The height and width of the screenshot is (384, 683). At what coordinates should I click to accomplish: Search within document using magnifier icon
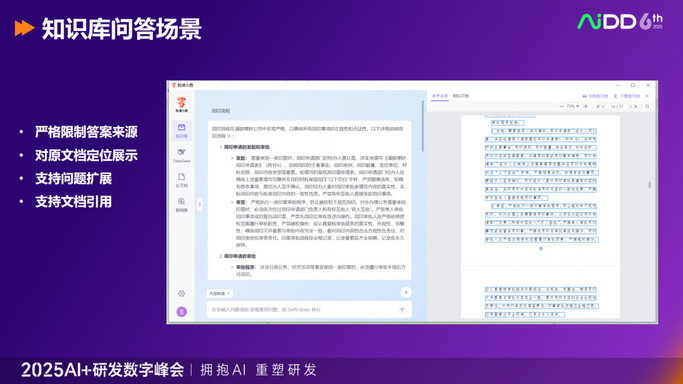coord(647,106)
